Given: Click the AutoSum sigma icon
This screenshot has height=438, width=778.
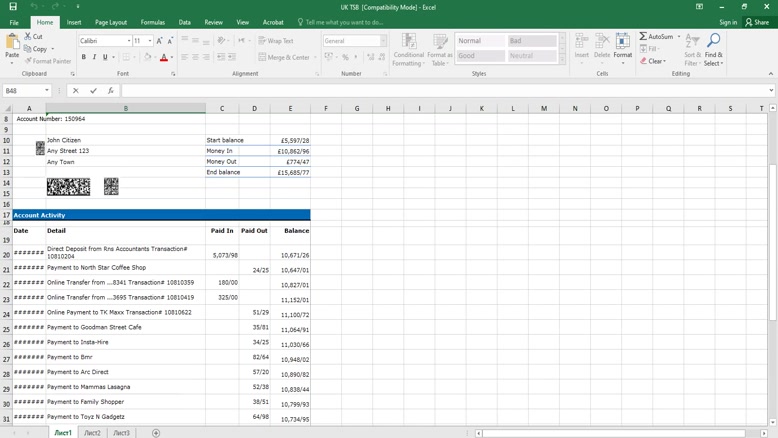Looking at the screenshot, I should pyautogui.click(x=643, y=37).
